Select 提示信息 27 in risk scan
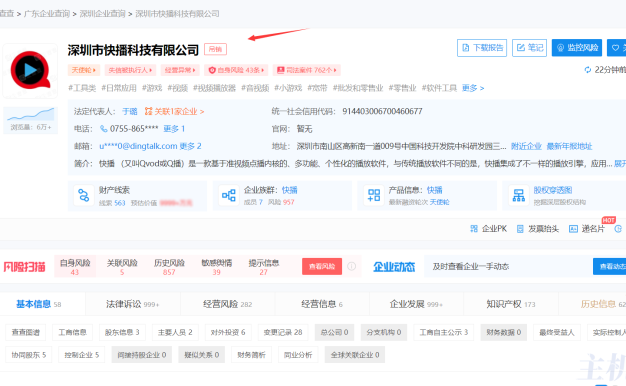This screenshot has width=626, height=386. click(x=263, y=267)
